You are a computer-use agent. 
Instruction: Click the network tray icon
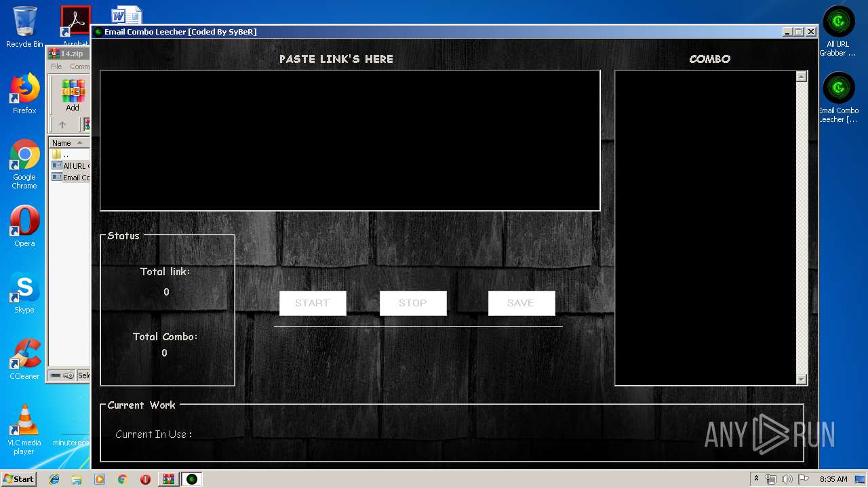pos(770,479)
